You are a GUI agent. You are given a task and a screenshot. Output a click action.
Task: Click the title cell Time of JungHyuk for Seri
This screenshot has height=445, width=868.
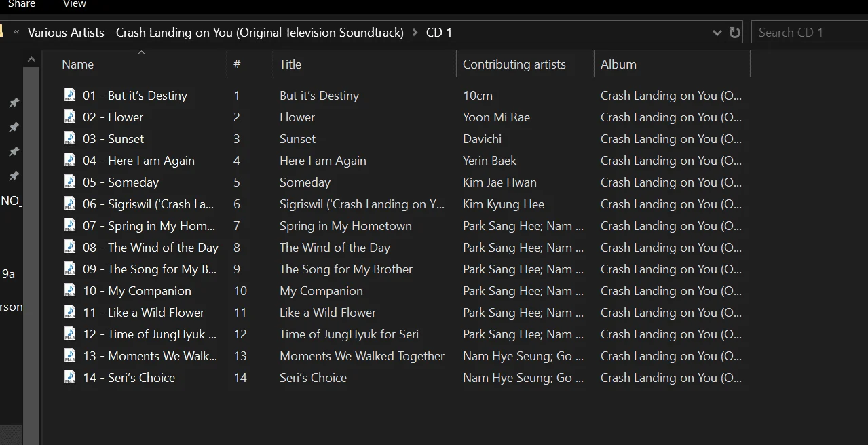point(349,334)
